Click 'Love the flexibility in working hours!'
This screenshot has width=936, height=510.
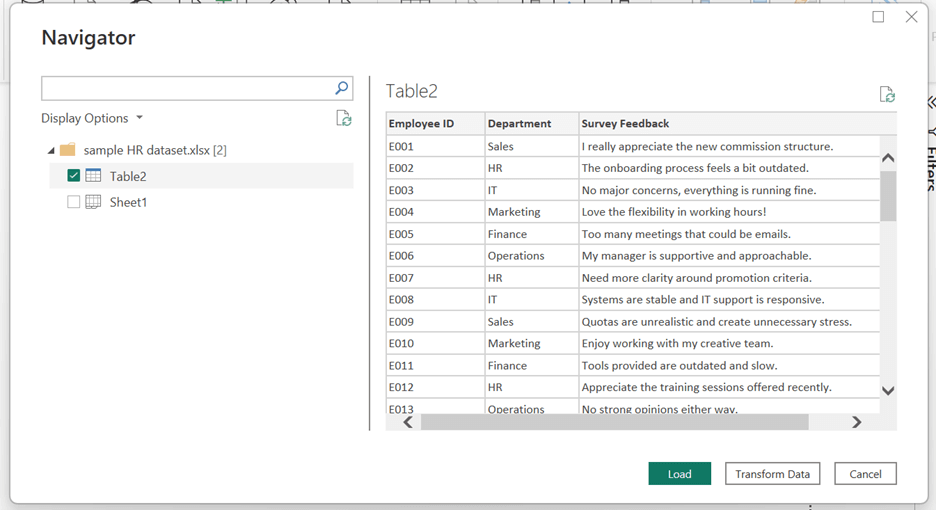pos(674,212)
